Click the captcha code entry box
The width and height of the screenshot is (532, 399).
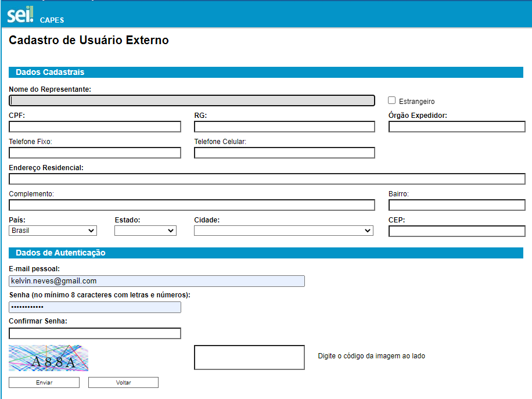point(249,357)
